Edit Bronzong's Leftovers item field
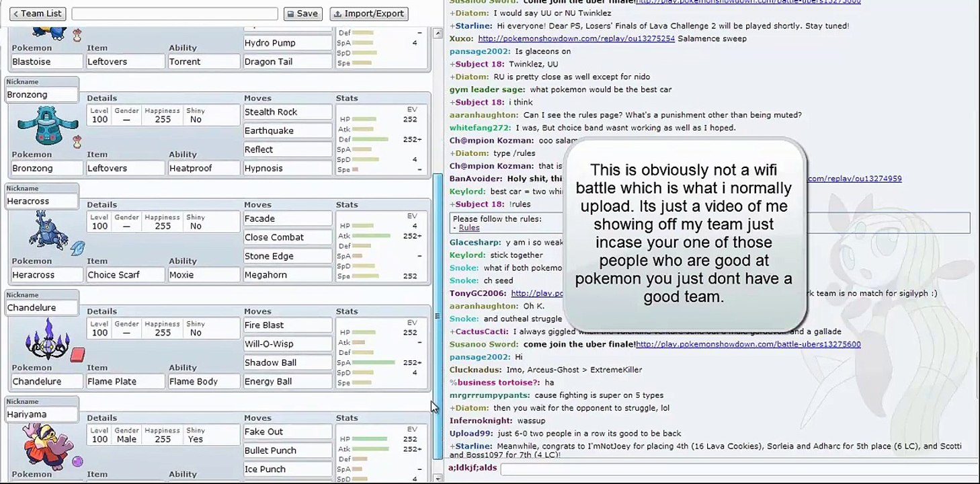The height and width of the screenshot is (484, 980). coord(126,169)
